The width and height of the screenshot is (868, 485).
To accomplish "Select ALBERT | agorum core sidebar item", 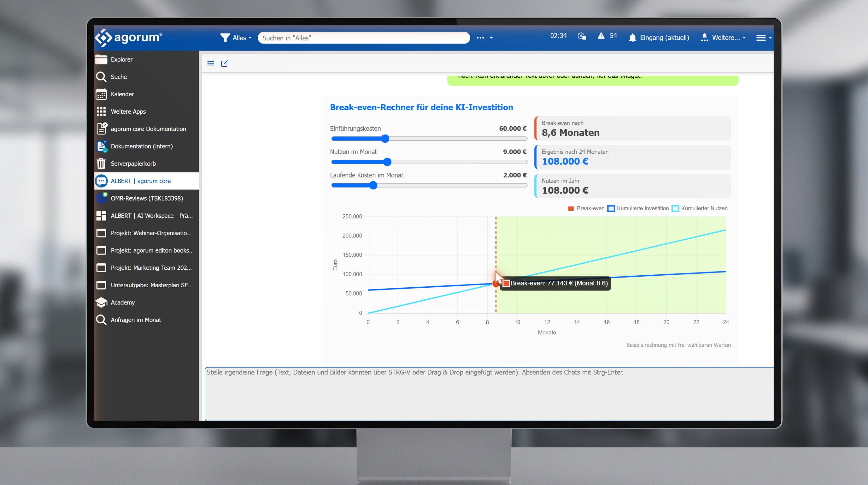I will tap(146, 181).
